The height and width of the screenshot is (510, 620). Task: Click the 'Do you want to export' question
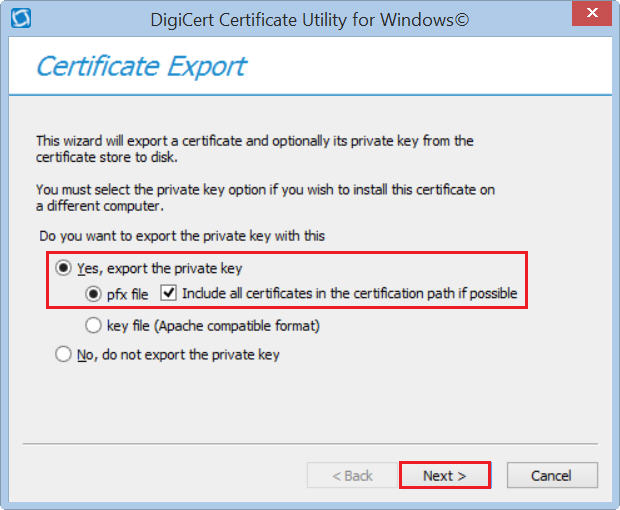(x=182, y=236)
